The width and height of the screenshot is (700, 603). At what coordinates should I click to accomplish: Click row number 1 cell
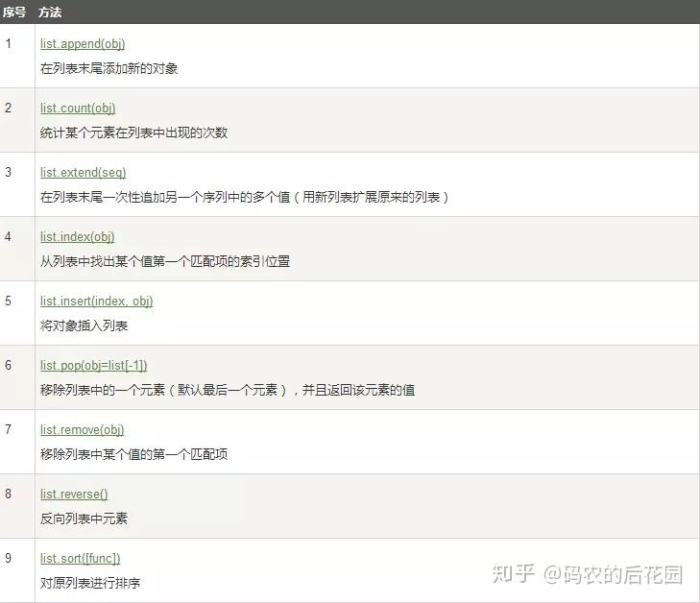(17, 56)
